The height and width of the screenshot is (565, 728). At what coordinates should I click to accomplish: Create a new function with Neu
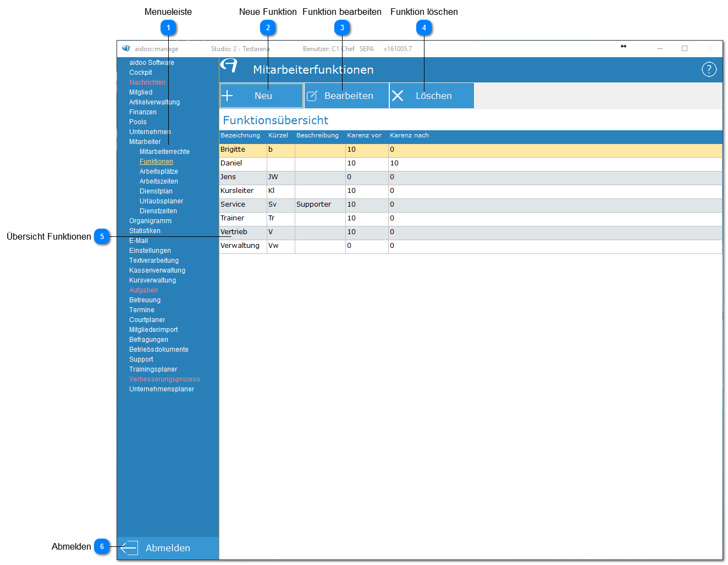pos(262,96)
